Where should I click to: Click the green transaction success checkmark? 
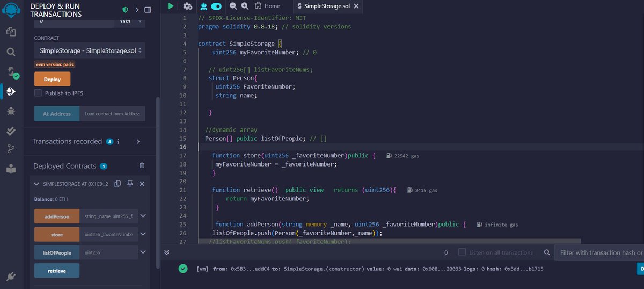tap(183, 269)
